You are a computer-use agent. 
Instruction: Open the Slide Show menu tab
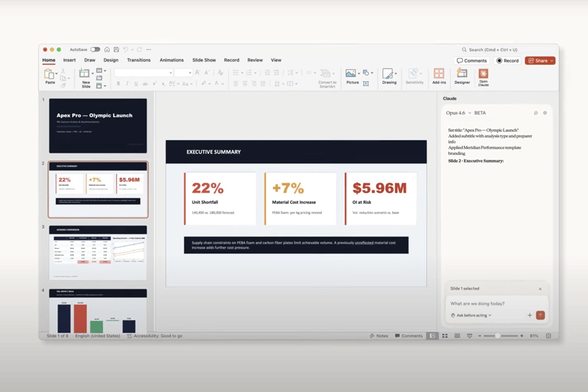click(204, 60)
